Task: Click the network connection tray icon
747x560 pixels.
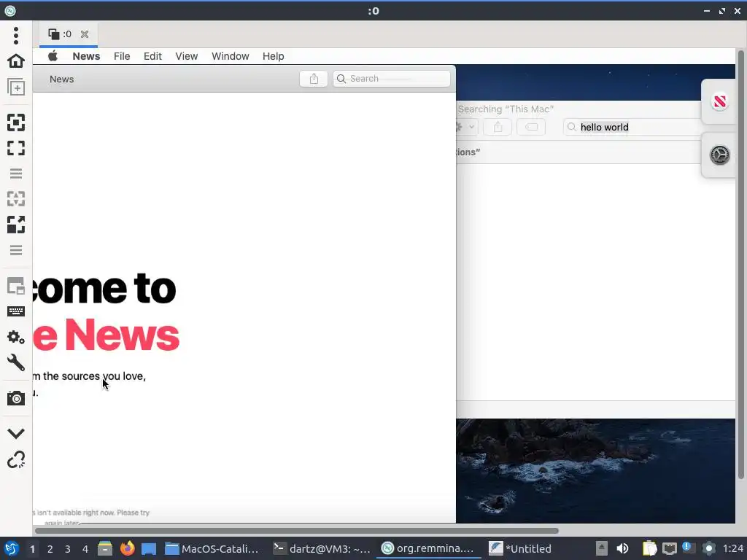Action: coord(670,548)
